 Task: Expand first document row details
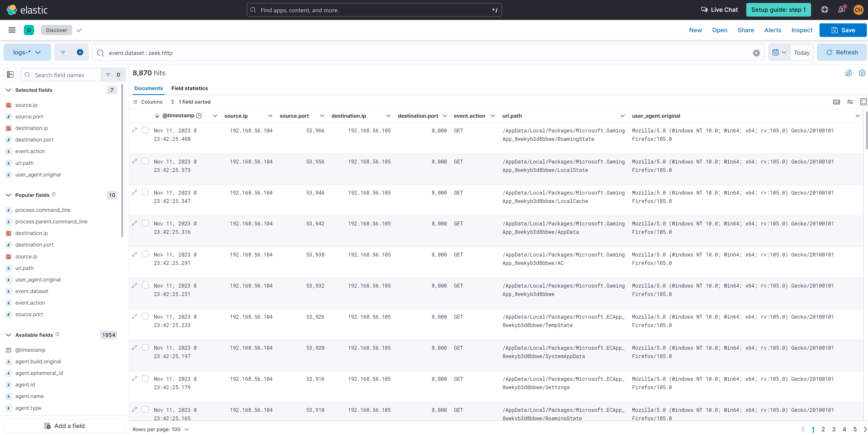(134, 130)
